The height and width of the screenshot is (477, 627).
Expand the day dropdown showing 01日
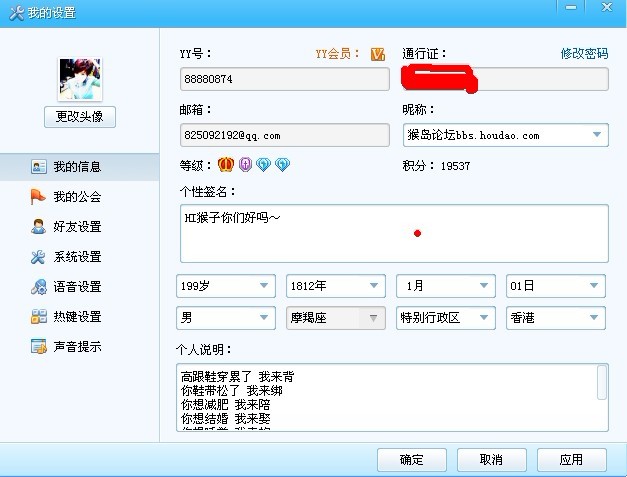point(556,286)
